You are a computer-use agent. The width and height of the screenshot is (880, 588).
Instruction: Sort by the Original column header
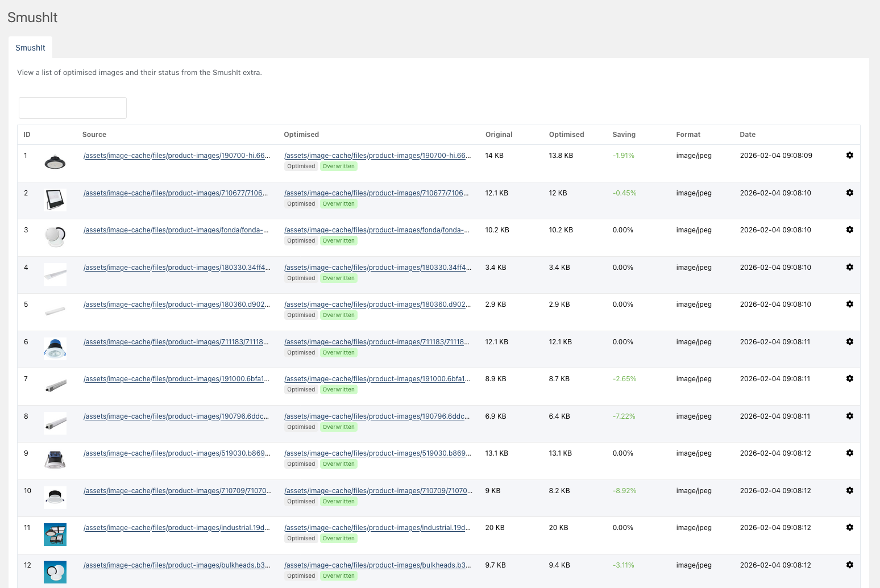click(x=499, y=134)
